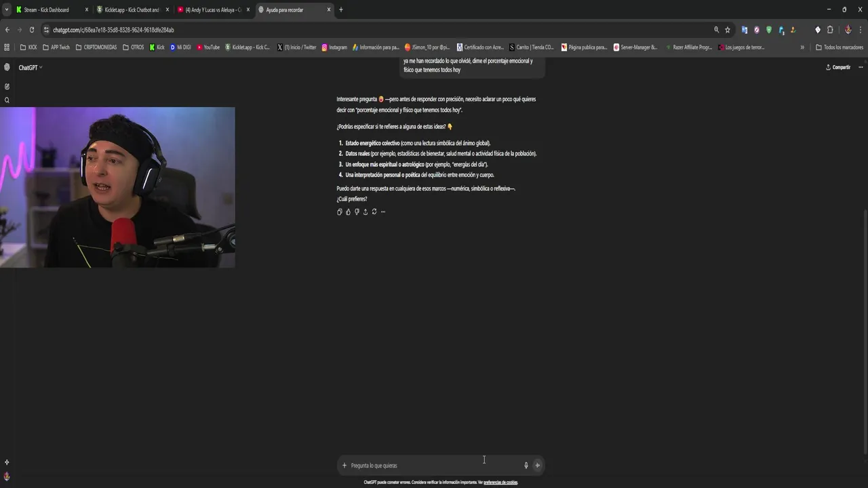Reload the page
Viewport: 868px width, 488px height.
[x=31, y=30]
